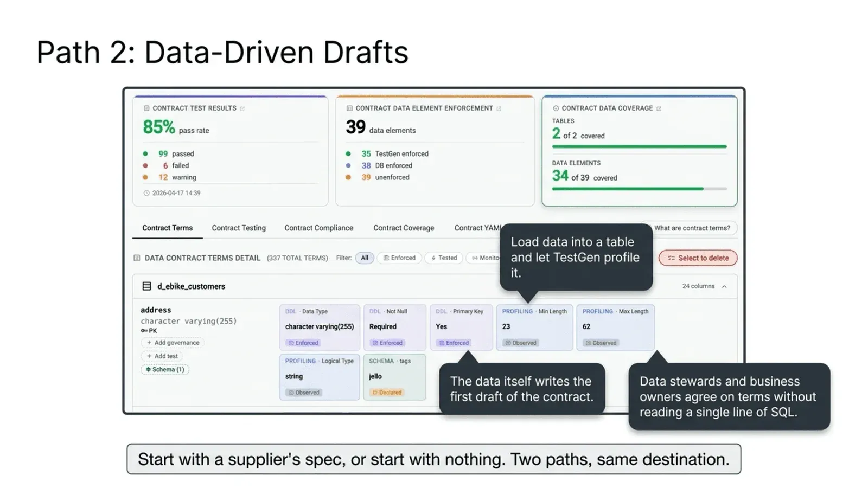The image size is (868, 488).
Task: Click the Data Elements coverage progress bar
Action: pos(639,189)
